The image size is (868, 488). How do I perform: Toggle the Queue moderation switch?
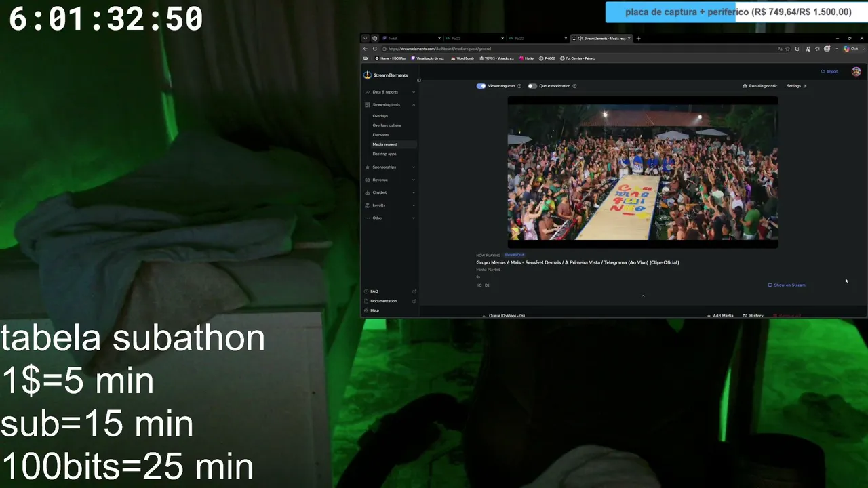[x=532, y=86]
